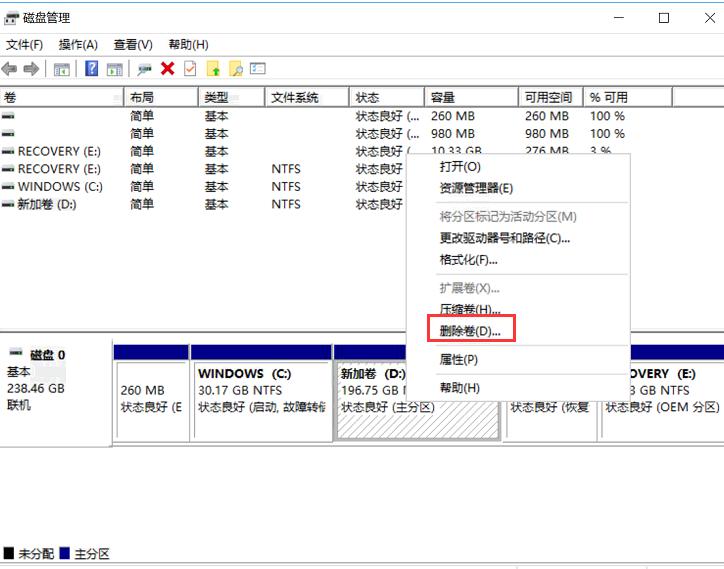The height and width of the screenshot is (569, 724).
Task: Sort by the 容量 column header
Action: pyautogui.click(x=471, y=97)
